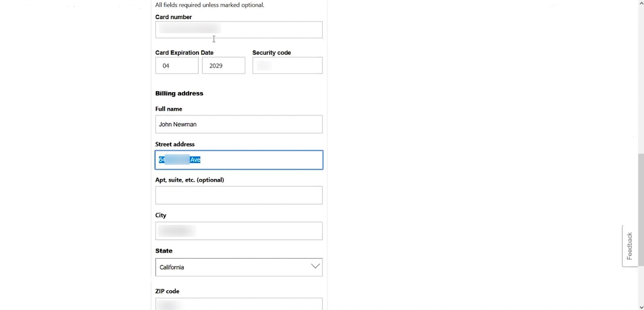Click the scrollbar down arrow

click(x=641, y=307)
